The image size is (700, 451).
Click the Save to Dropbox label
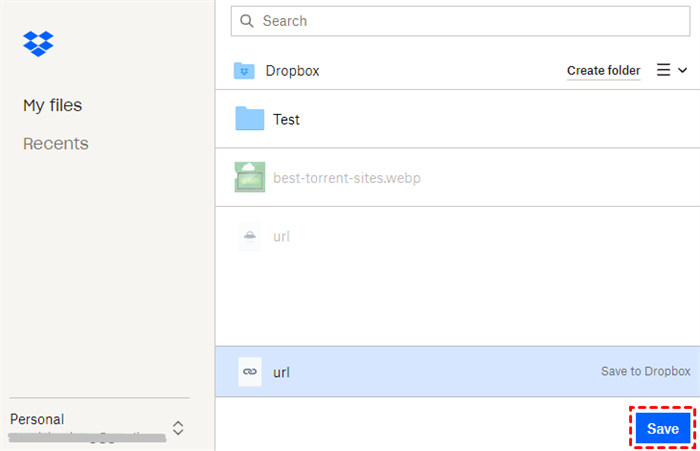645,372
